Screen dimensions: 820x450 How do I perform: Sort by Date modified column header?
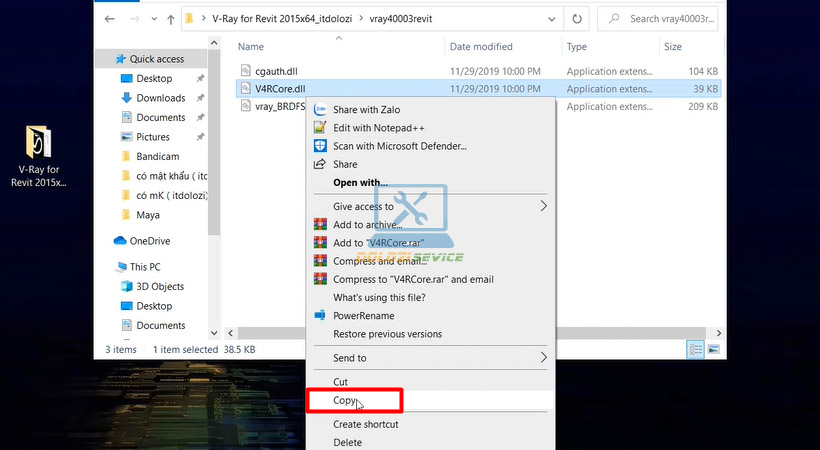click(481, 47)
